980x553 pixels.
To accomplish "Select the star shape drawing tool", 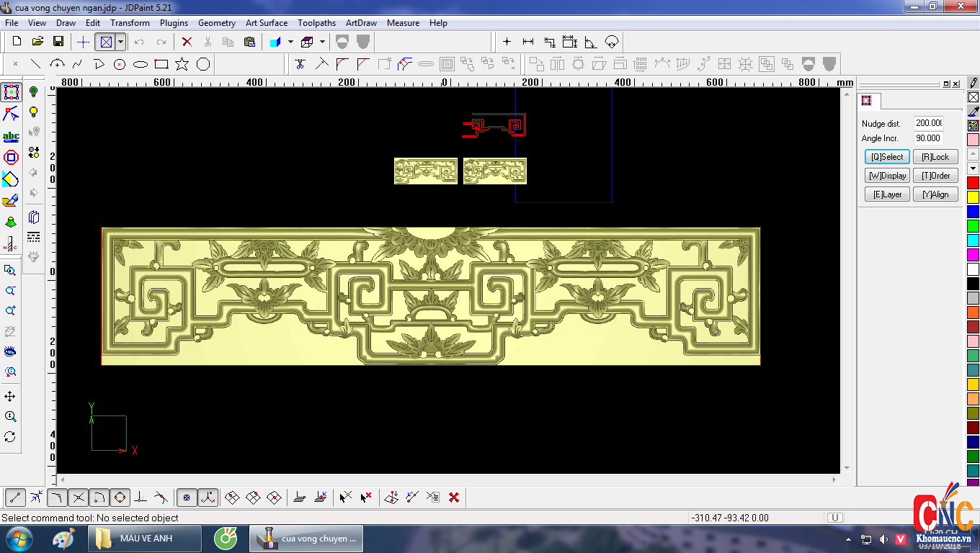I will [x=182, y=64].
